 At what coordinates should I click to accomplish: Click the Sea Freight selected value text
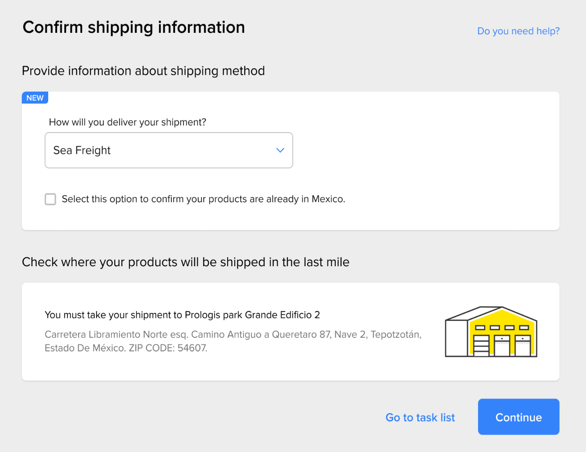coord(82,150)
